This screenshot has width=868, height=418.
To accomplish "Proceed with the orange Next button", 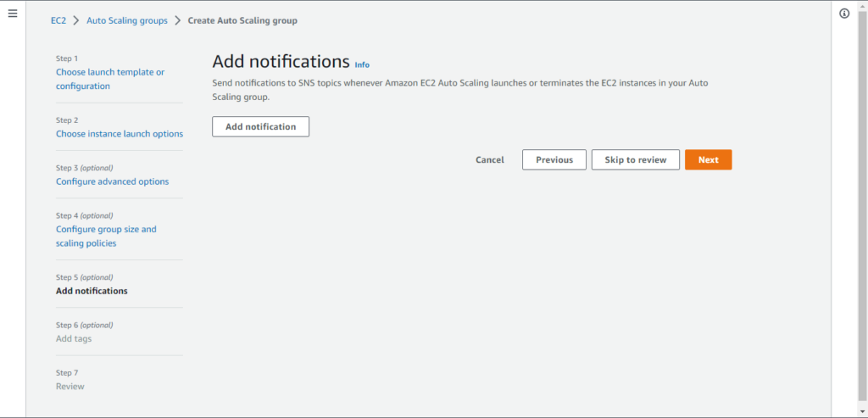I will pyautogui.click(x=708, y=160).
